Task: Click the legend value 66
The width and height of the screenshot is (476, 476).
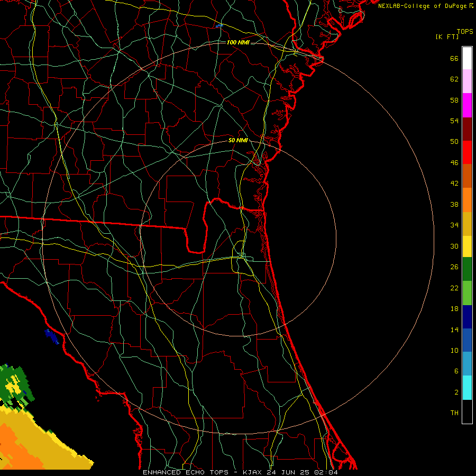Action: (x=454, y=58)
